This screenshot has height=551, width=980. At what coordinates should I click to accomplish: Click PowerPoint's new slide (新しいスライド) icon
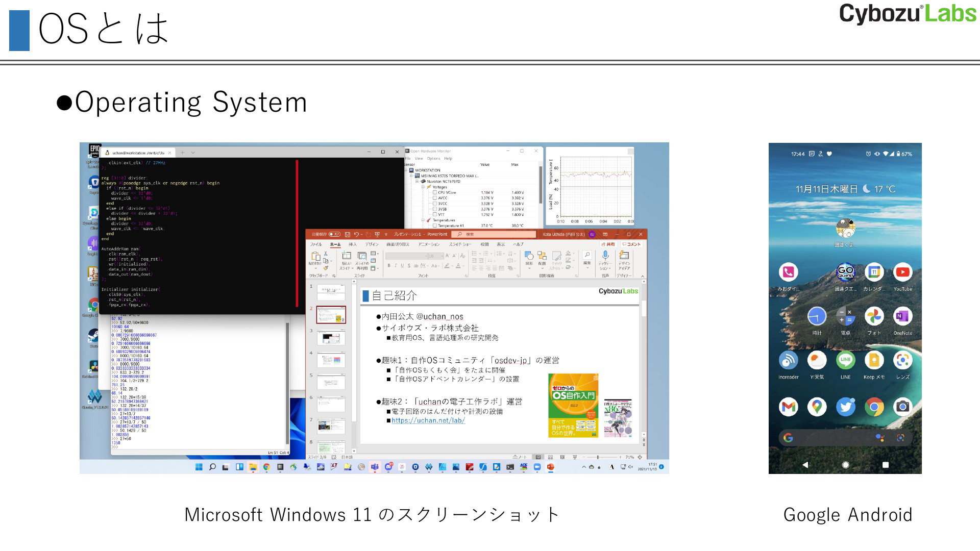click(x=347, y=256)
